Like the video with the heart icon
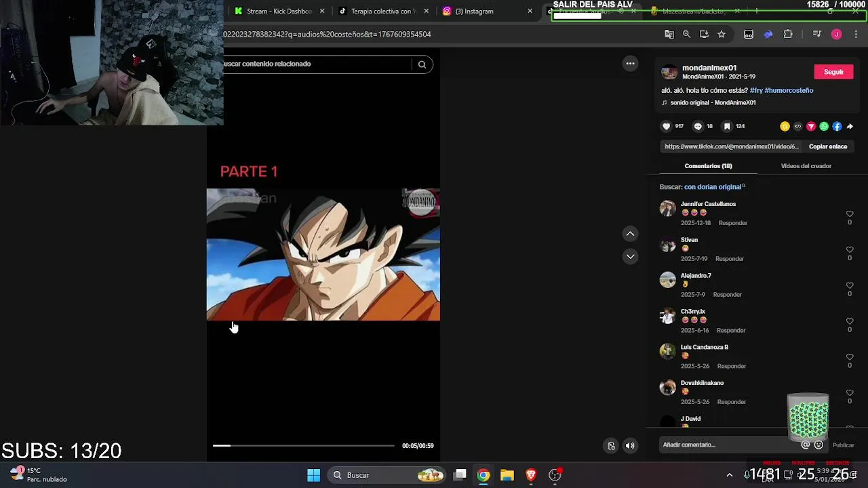 click(666, 126)
